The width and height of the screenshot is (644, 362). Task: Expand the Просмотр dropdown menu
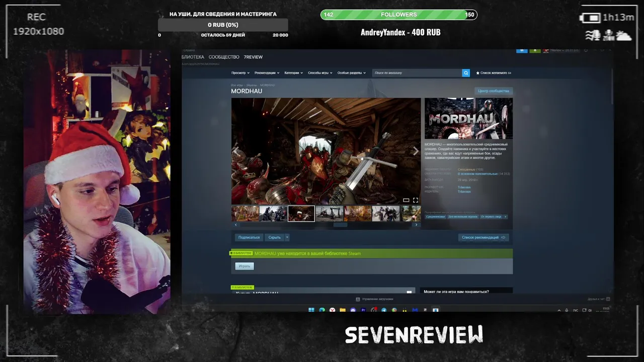[240, 73]
